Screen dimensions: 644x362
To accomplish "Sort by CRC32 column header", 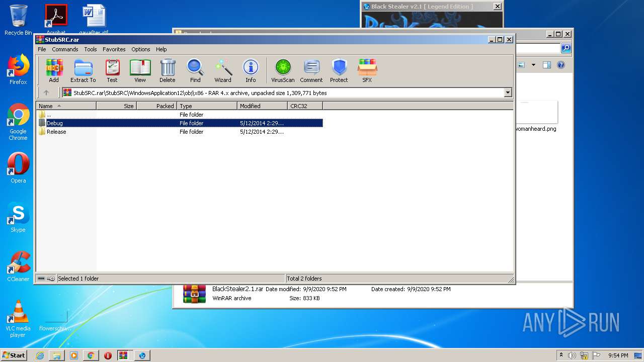I will pos(305,106).
